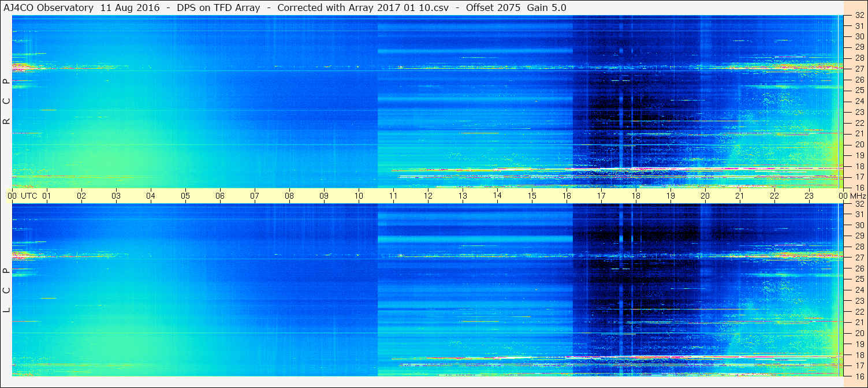Viewport: 868px width, 388px height.
Task: Click the 30 MHz tick label in RCP panel
Action: pyautogui.click(x=859, y=36)
